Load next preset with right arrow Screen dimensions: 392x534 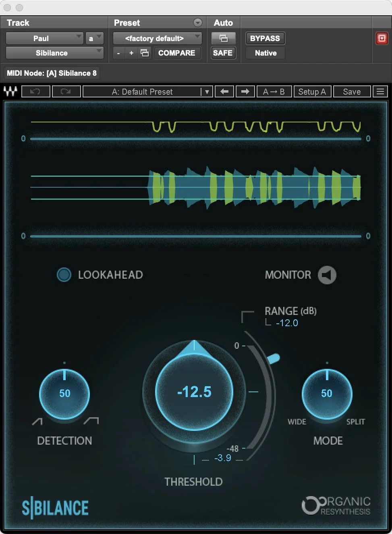pos(245,92)
